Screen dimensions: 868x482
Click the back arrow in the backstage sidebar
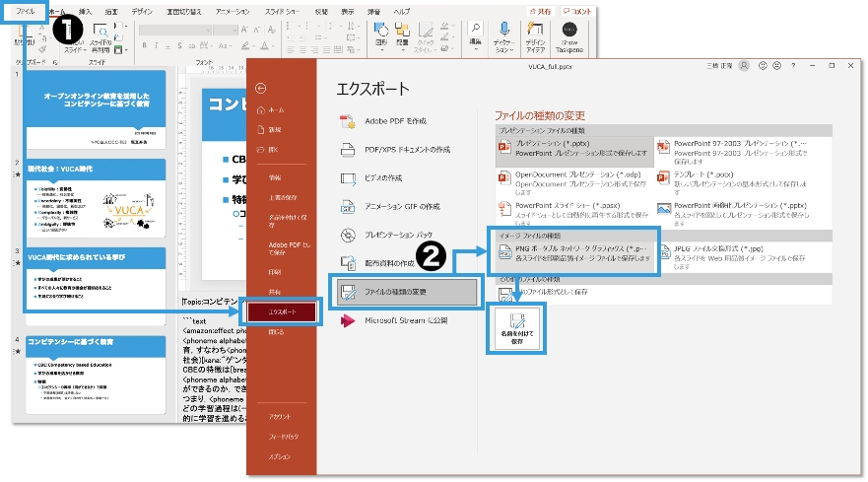point(260,88)
